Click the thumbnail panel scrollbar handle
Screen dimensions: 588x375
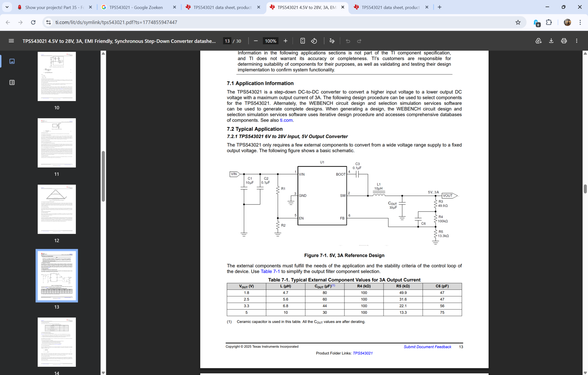tap(103, 176)
